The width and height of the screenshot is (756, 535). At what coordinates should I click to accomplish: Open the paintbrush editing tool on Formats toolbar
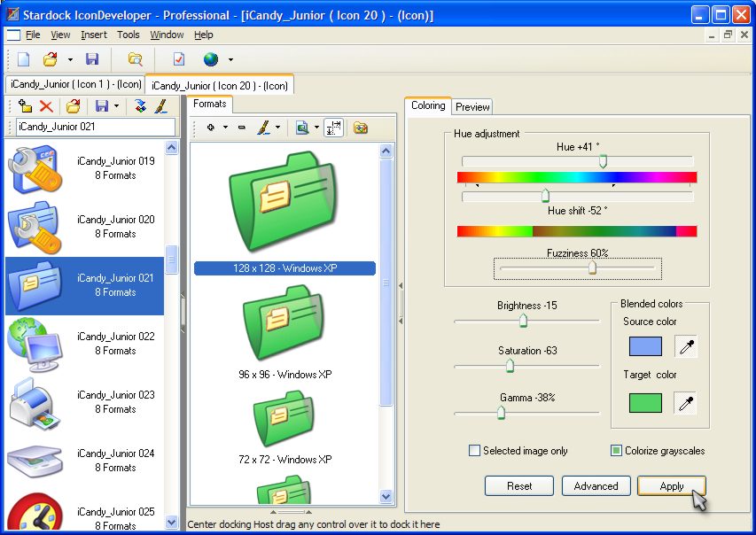[x=263, y=128]
